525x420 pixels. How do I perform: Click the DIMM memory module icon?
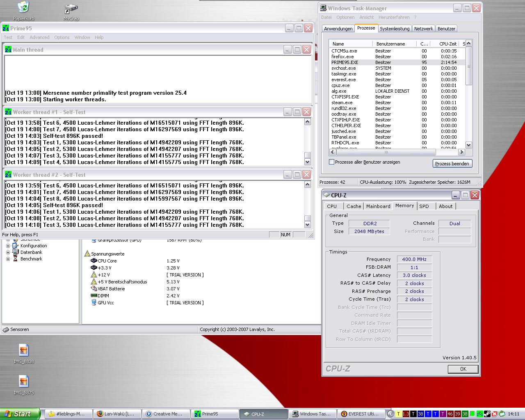click(x=94, y=296)
